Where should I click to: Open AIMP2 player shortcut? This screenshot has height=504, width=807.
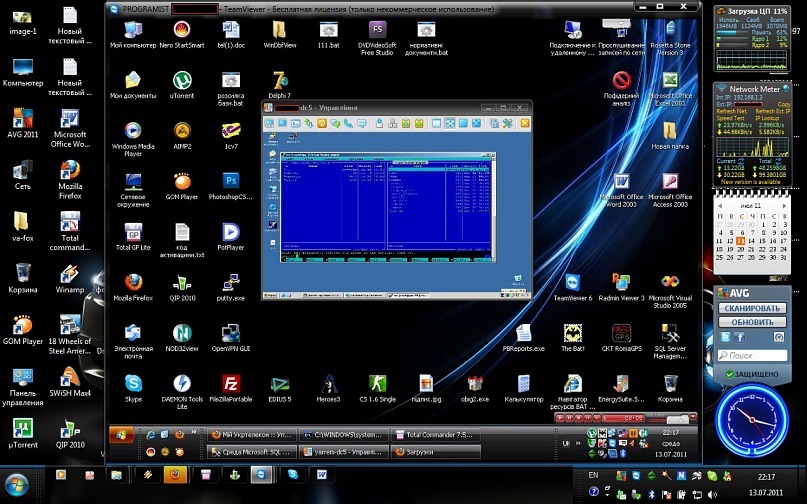pyautogui.click(x=182, y=129)
